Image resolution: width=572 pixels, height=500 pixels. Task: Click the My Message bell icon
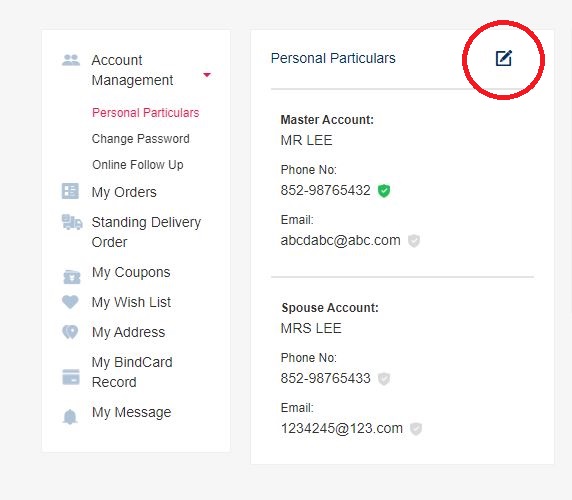tap(70, 417)
